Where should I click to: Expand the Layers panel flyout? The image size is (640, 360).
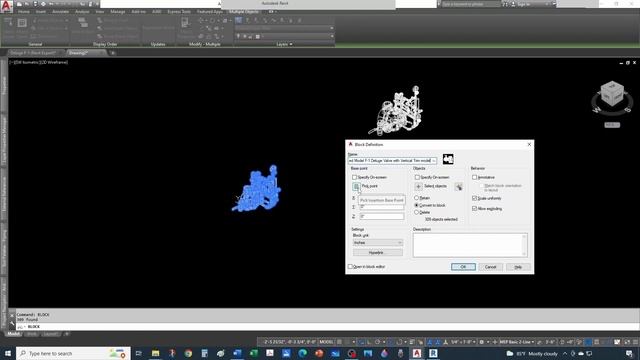(x=284, y=44)
